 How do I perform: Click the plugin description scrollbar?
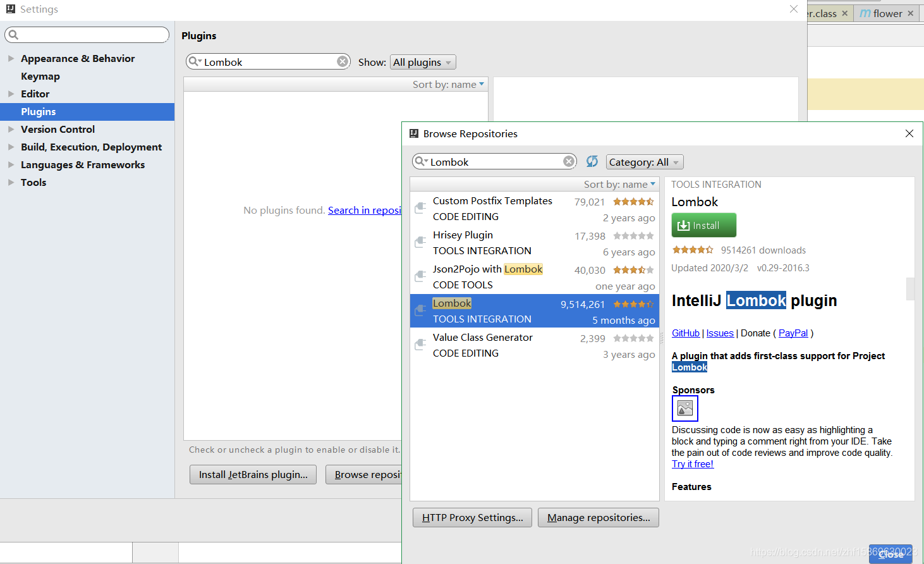click(910, 289)
